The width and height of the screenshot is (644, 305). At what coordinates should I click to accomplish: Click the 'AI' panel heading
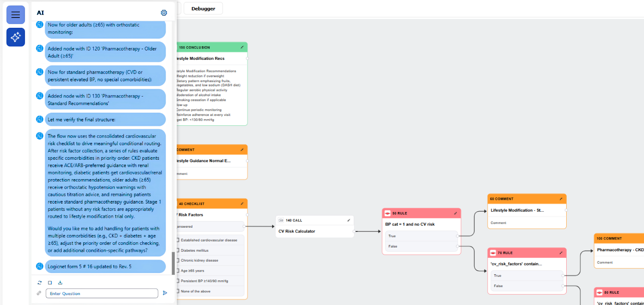(x=41, y=13)
